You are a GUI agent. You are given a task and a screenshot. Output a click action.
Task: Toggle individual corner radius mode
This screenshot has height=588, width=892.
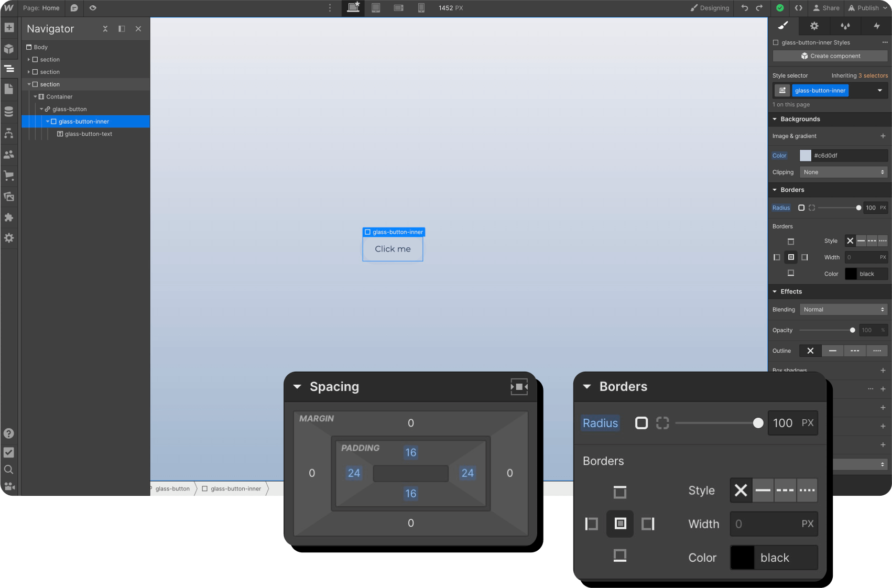coord(662,423)
